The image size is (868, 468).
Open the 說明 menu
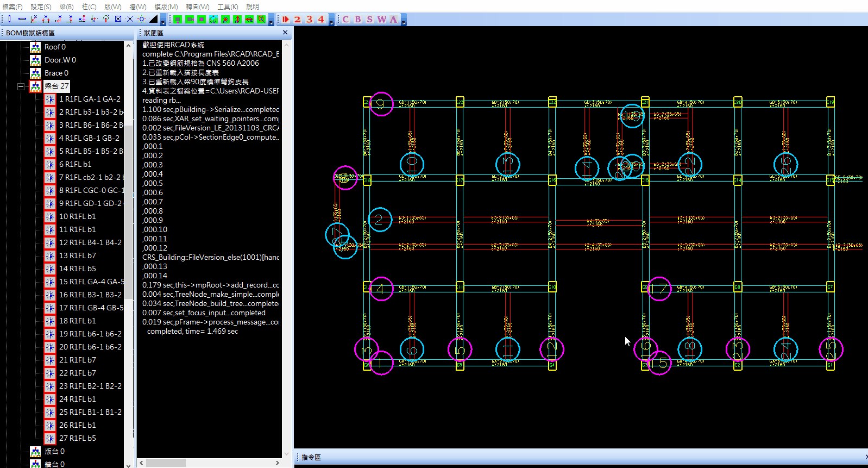click(x=253, y=7)
